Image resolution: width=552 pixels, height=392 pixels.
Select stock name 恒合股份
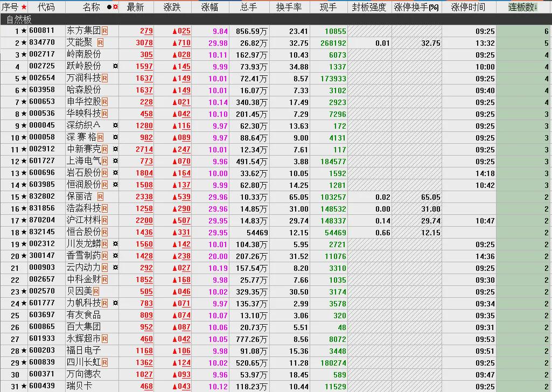pyautogui.click(x=84, y=232)
